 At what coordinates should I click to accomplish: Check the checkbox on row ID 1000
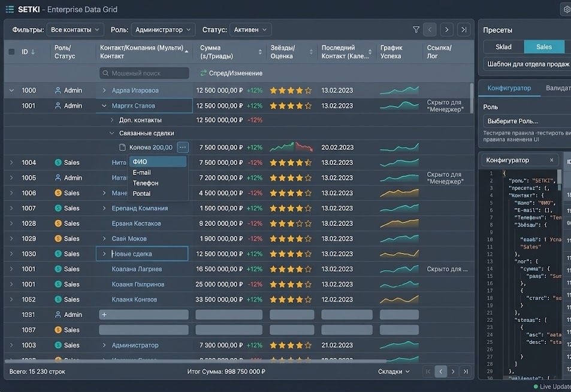[11, 90]
